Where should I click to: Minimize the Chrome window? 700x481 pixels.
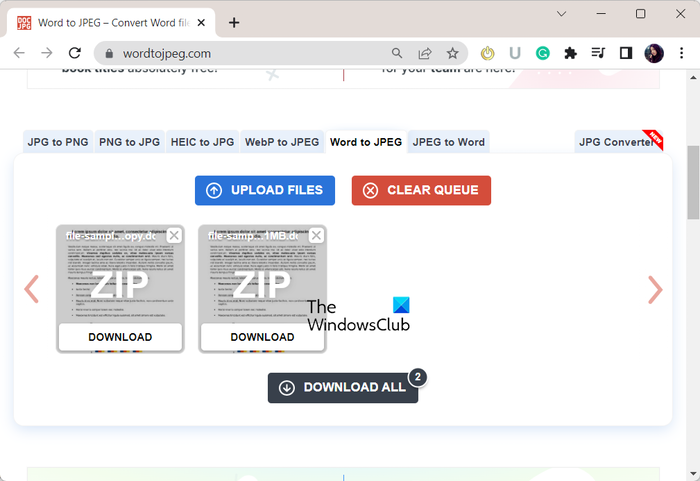[x=601, y=14]
